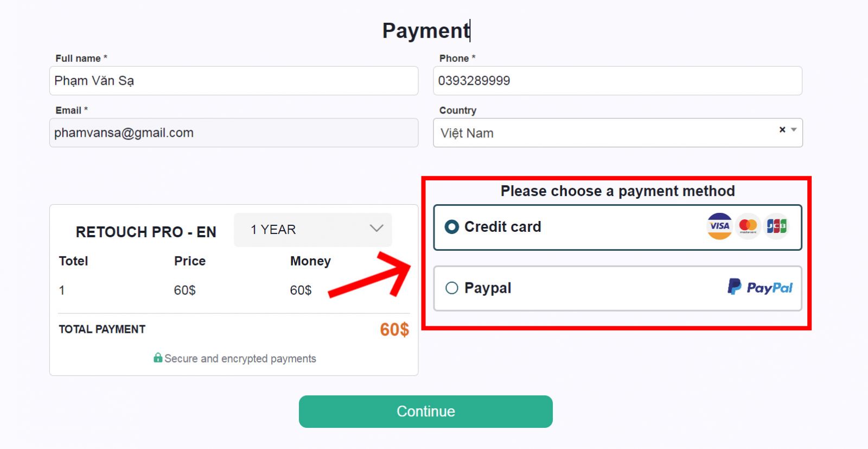Click the Mastercard logo

coord(748,226)
